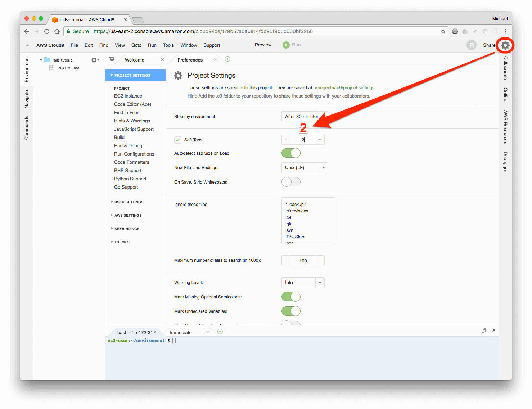
Task: Click the green Run play icon
Action: coord(286,45)
